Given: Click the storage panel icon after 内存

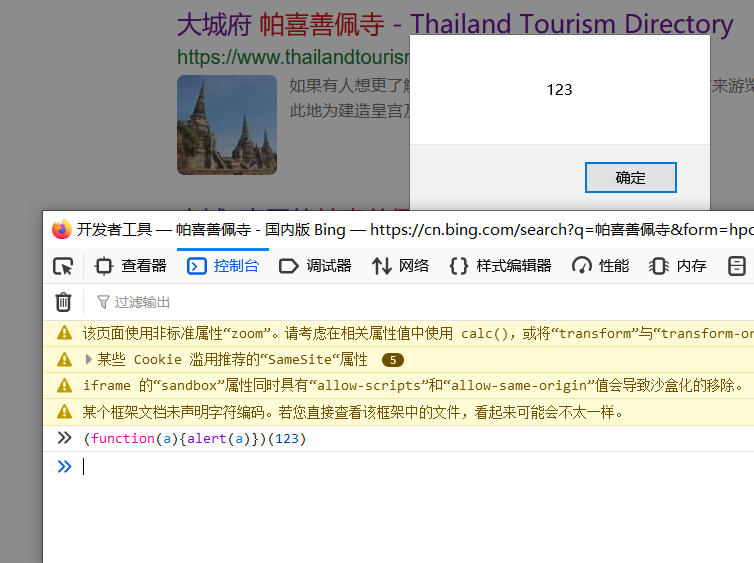Looking at the screenshot, I should pos(737,266).
